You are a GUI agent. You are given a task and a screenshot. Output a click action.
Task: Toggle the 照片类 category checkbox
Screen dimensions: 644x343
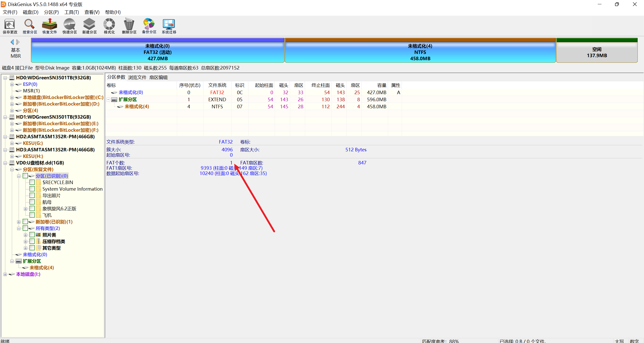pyautogui.click(x=32, y=234)
